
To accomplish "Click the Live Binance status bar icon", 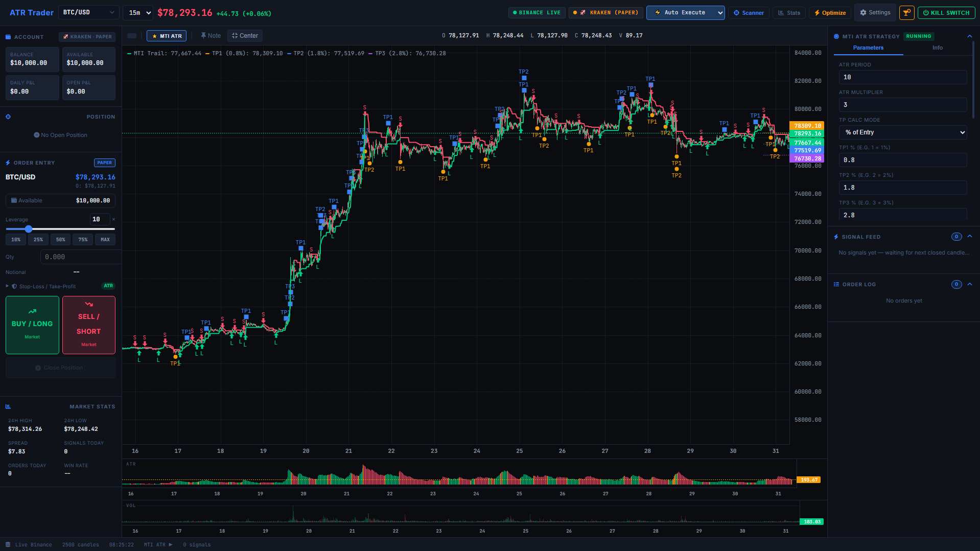I will pos(8,545).
